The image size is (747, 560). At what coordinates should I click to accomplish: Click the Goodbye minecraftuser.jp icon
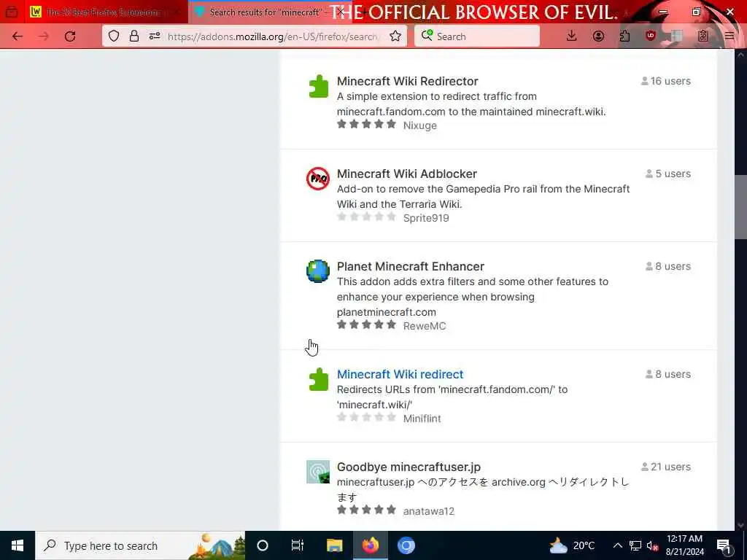pos(318,472)
